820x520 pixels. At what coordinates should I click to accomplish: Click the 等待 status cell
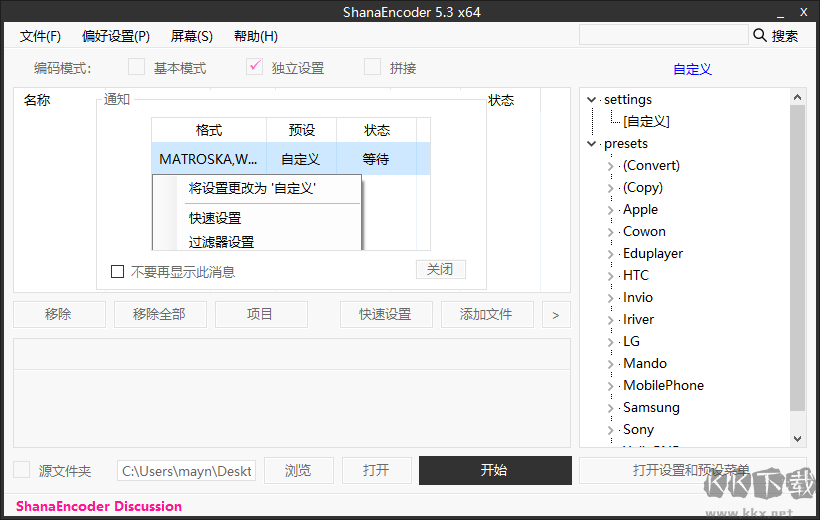(377, 159)
